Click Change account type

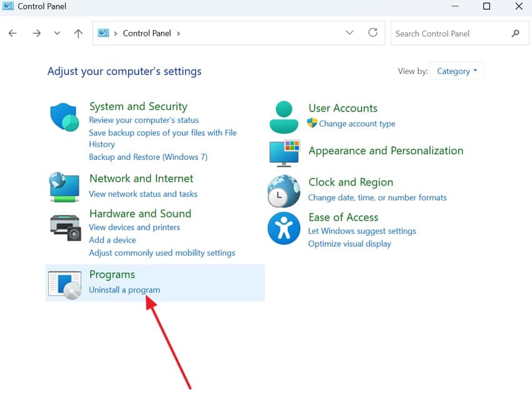pyautogui.click(x=357, y=123)
